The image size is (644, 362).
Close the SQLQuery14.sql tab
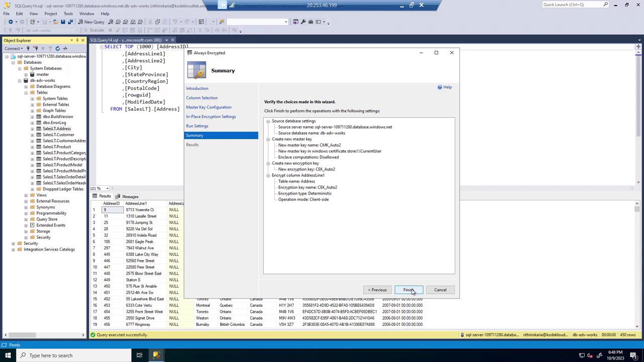[173, 40]
